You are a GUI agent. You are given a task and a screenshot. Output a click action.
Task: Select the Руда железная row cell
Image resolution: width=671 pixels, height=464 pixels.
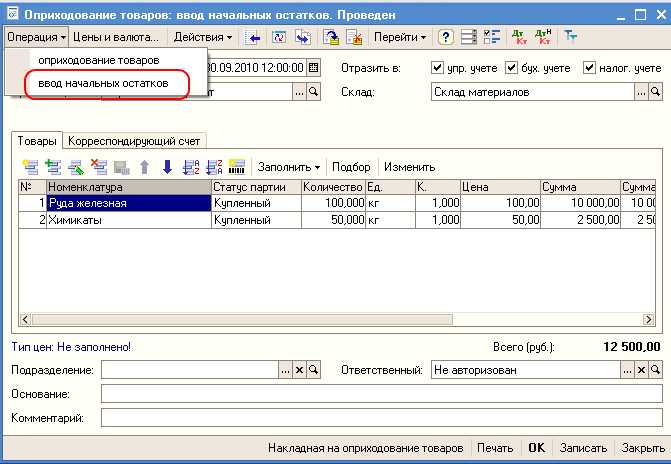coord(129,203)
